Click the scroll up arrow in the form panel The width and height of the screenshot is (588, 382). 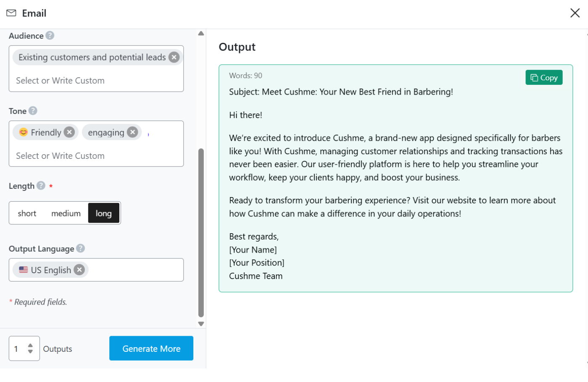pyautogui.click(x=201, y=33)
